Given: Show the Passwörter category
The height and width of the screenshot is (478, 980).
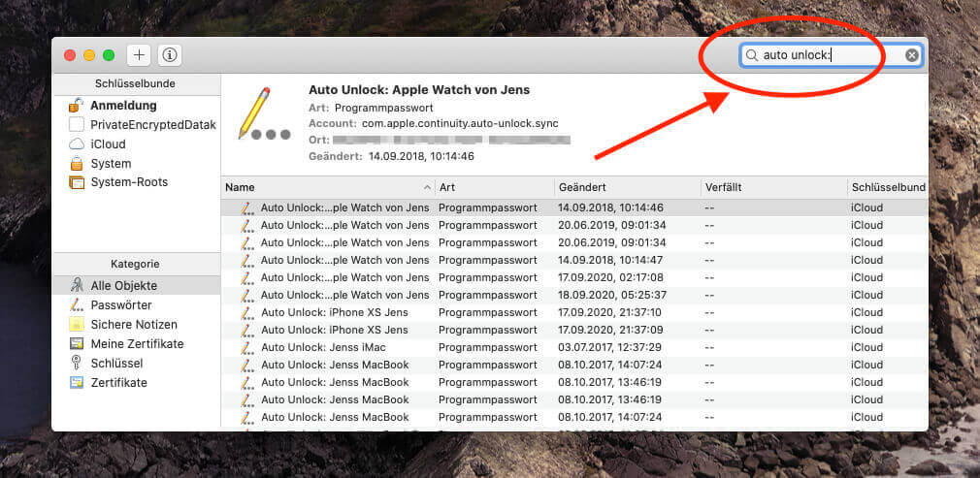Looking at the screenshot, I should click(120, 305).
